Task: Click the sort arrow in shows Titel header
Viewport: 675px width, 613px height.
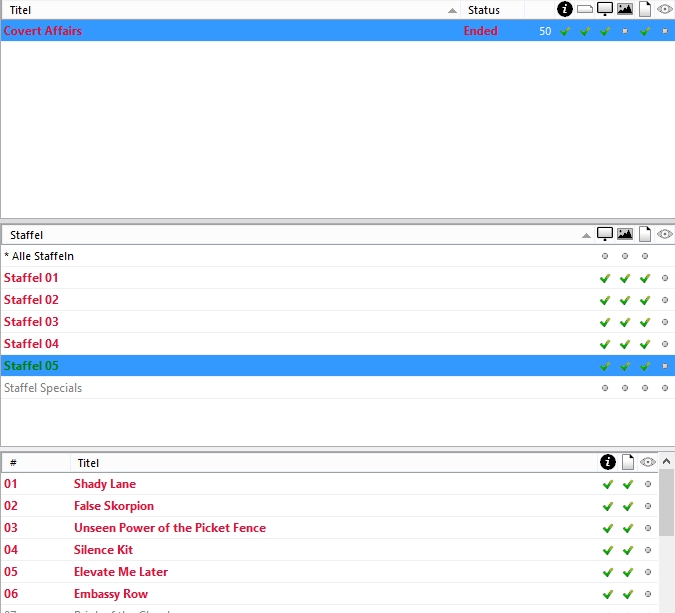Action: pyautogui.click(x=452, y=11)
